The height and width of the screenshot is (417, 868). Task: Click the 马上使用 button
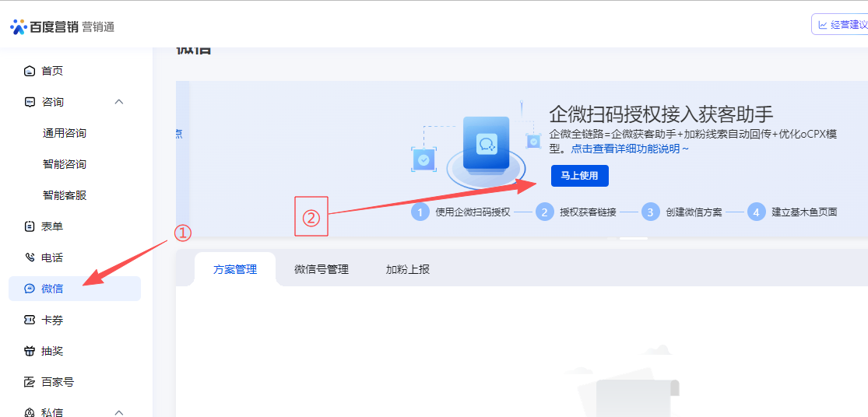tap(579, 176)
